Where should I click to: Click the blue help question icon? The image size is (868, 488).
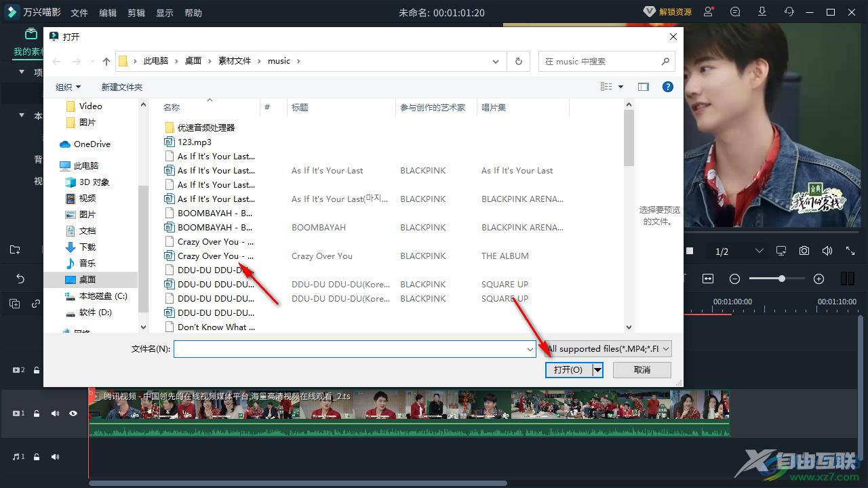[x=668, y=87]
